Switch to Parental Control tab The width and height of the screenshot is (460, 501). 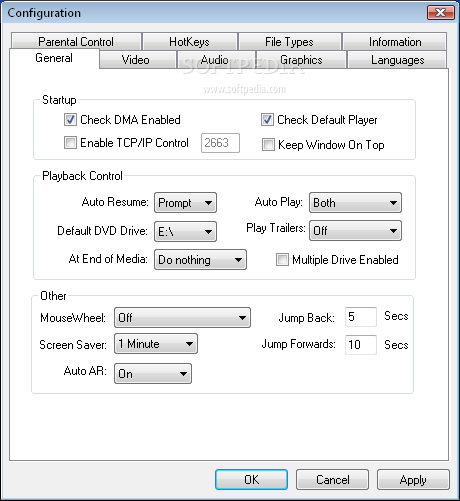pos(76,42)
